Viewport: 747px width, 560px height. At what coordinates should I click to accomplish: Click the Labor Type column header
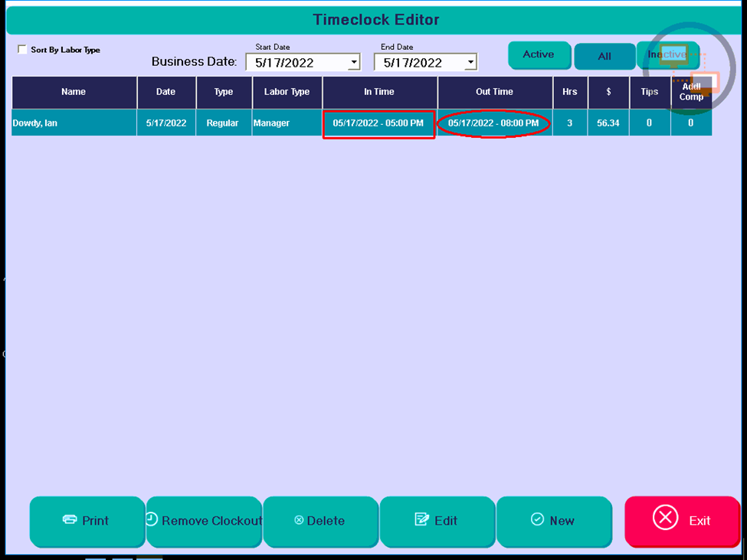[x=287, y=93]
